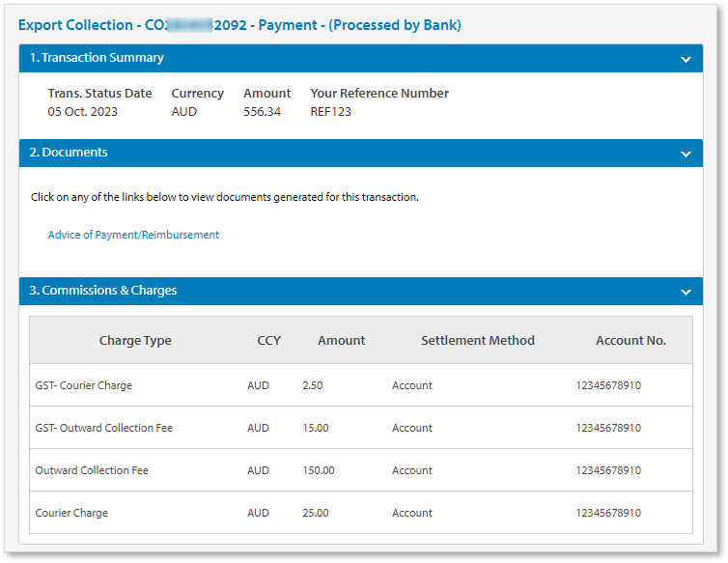Collapse the Commissions & Charges chevron

click(x=686, y=292)
